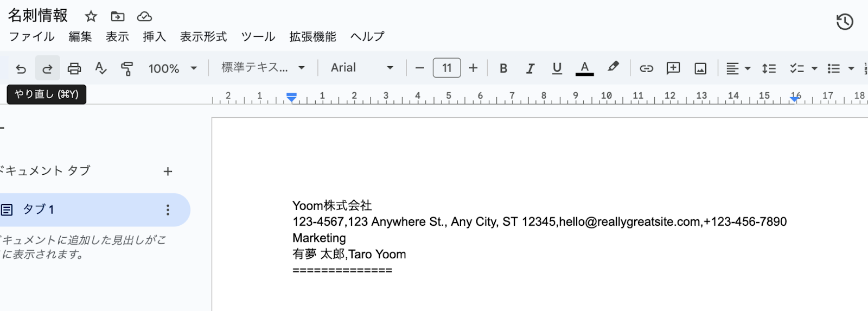The height and width of the screenshot is (311, 868).
Task: Apply bulleted list icon
Action: [x=834, y=68]
